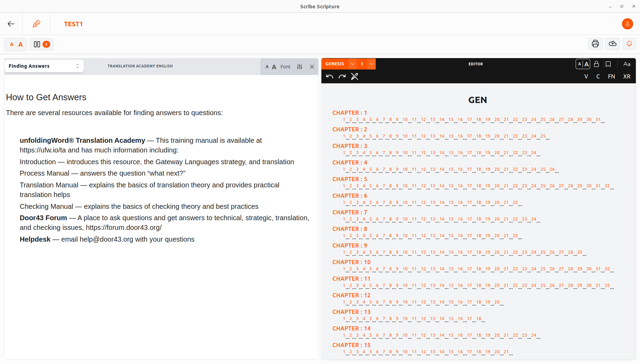Insert footnote with FN button
The width and height of the screenshot is (640, 364).
612,76
